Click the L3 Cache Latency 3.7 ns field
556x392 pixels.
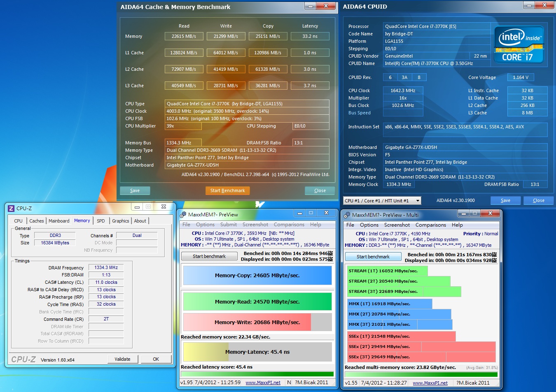(x=310, y=86)
